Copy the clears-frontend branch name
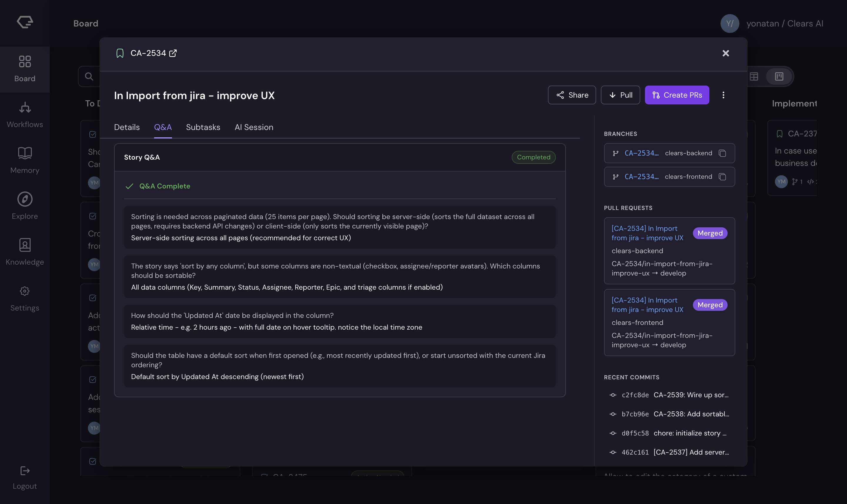This screenshot has width=847, height=504. 722,177
